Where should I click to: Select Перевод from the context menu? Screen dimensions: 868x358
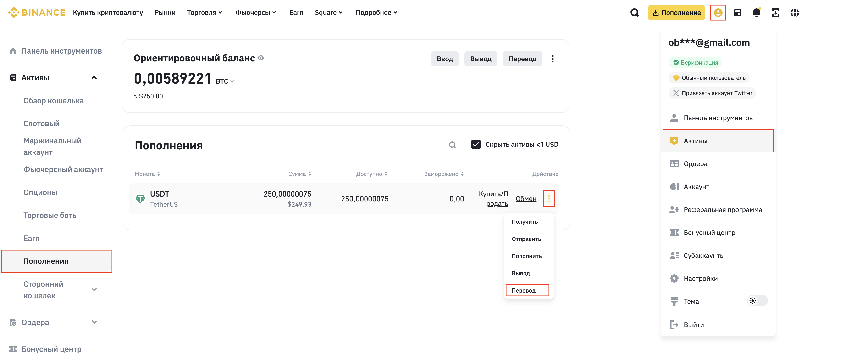(x=527, y=290)
